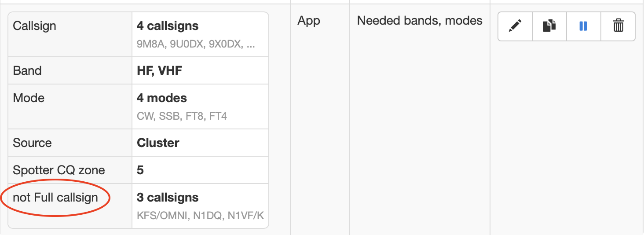
Task: Click the 'App' notification cell
Action: (309, 21)
